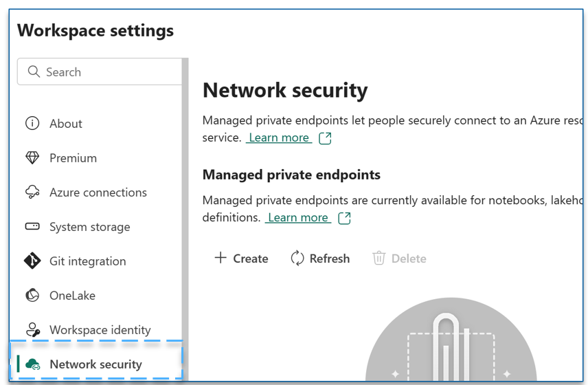Viewport: 588px width, 385px height.
Task: Select Network security in the sidebar
Action: pos(96,364)
